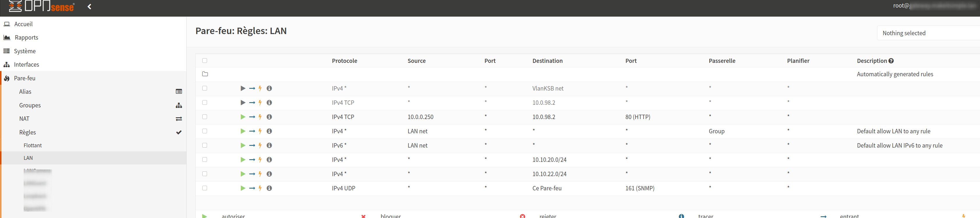Click the OPNsense logo
980x218 pixels.
coord(42,6)
